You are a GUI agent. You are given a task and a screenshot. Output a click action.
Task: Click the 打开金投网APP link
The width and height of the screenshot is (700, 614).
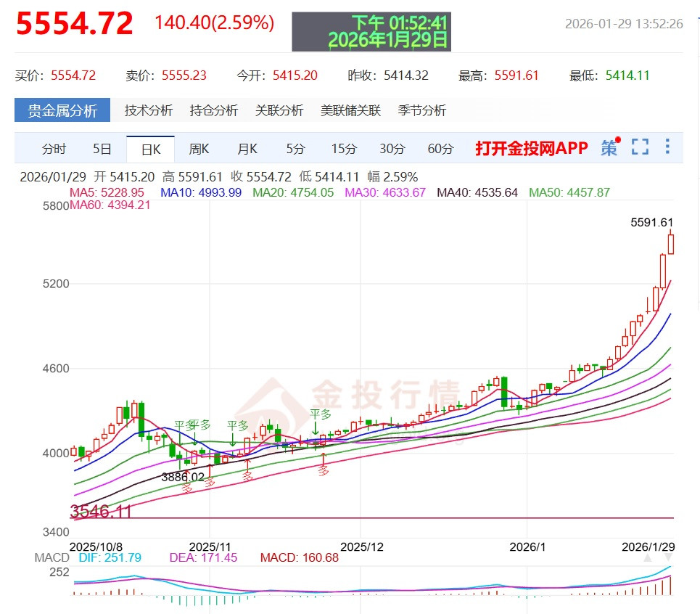[532, 149]
